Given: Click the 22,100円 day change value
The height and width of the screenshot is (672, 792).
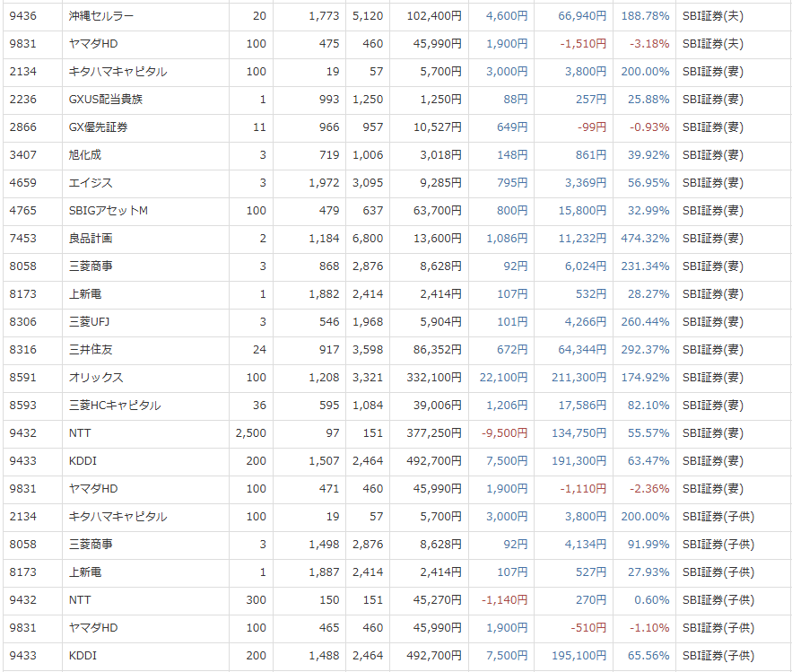Looking at the screenshot, I should pos(503,378).
